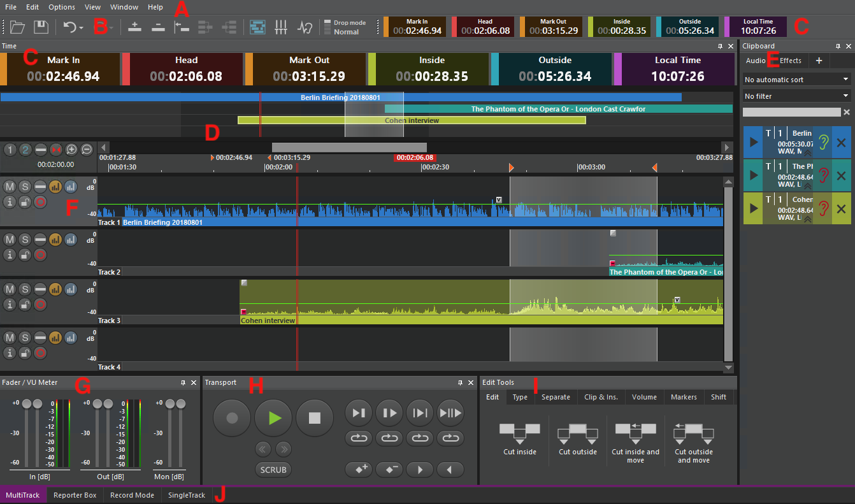The image size is (855, 504).
Task: Open the No automatic sort dropdown
Action: (x=796, y=79)
